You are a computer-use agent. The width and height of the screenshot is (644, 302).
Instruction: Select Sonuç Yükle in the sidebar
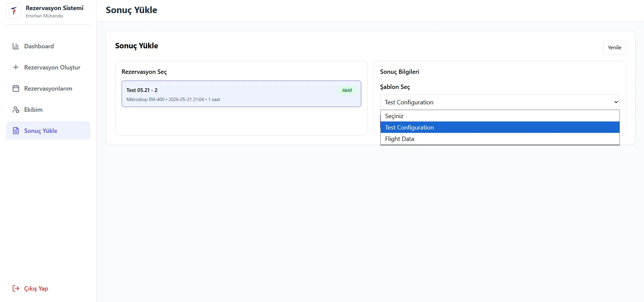click(48, 131)
